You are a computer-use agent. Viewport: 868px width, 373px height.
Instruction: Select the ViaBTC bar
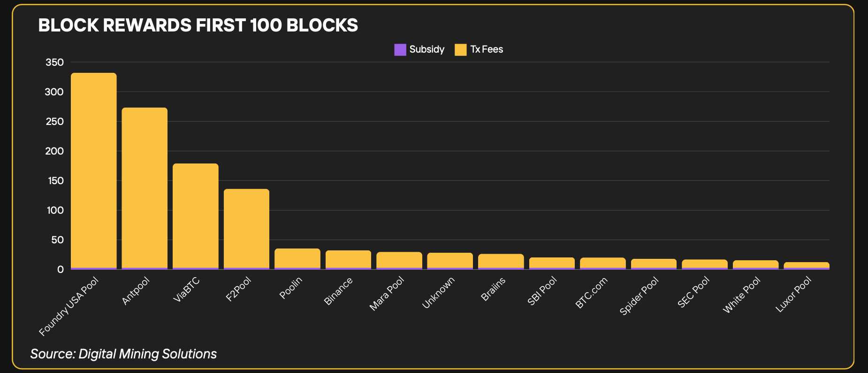pyautogui.click(x=196, y=216)
